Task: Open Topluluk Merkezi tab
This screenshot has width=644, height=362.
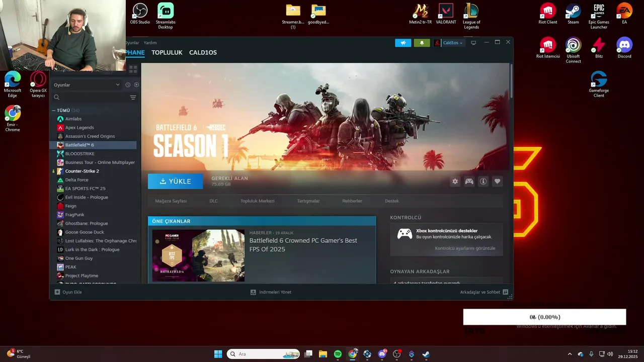Action: pyautogui.click(x=257, y=201)
